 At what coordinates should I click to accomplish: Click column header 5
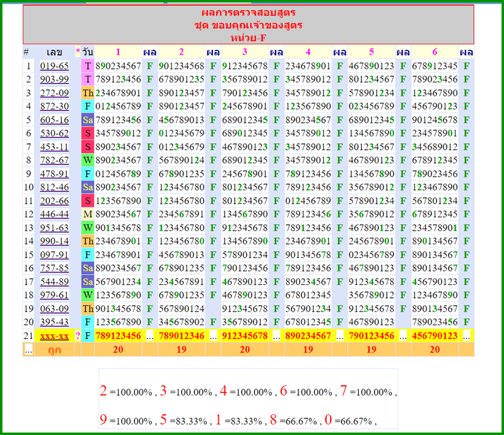pyautogui.click(x=371, y=52)
